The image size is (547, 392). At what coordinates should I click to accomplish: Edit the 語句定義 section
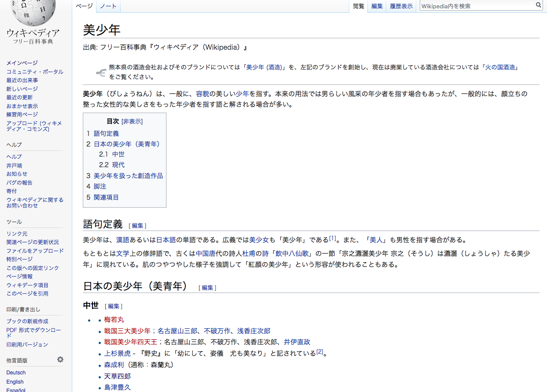(x=137, y=226)
